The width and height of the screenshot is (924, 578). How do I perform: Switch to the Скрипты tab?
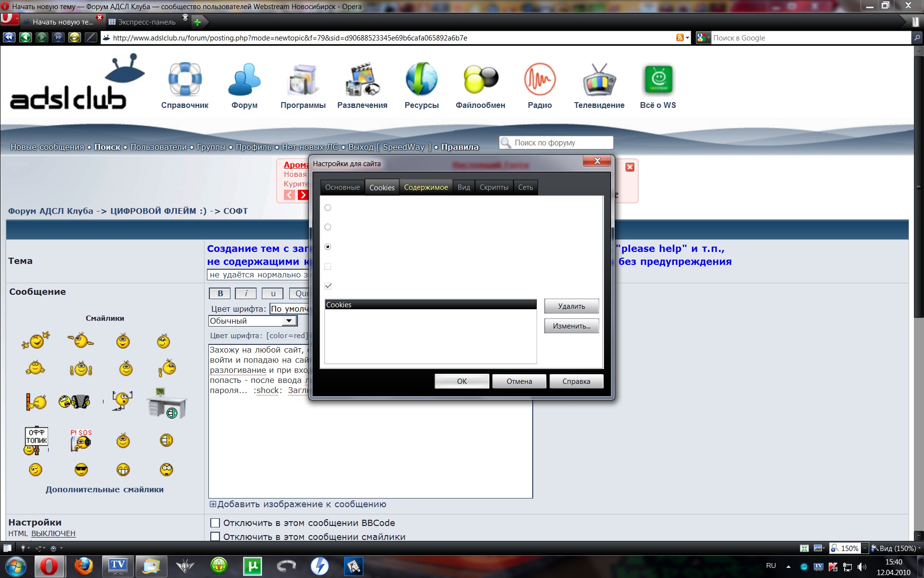pos(494,187)
